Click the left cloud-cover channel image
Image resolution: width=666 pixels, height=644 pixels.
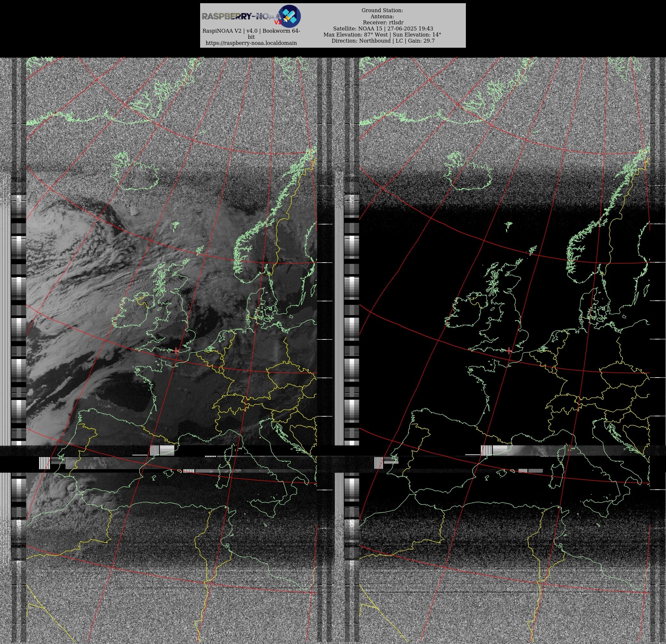pos(172,350)
